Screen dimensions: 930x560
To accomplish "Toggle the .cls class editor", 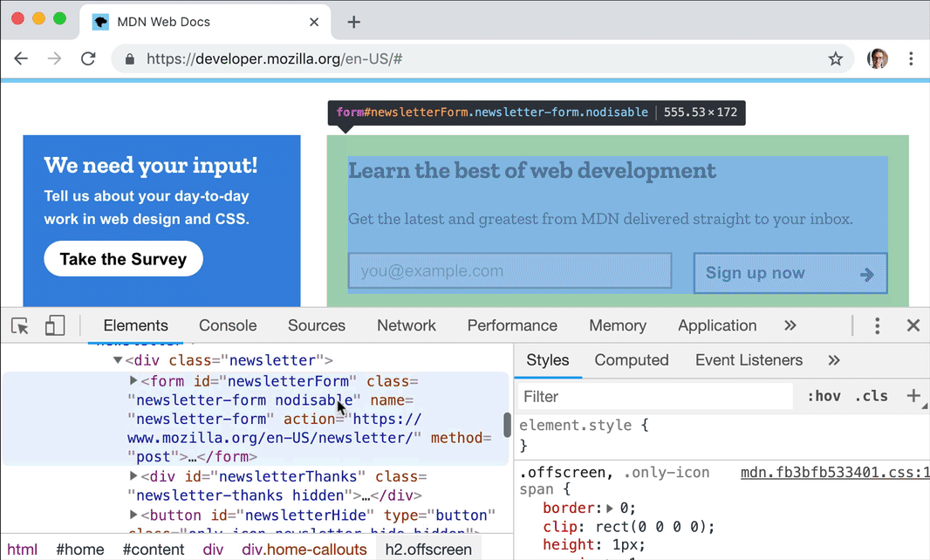I will (x=871, y=396).
